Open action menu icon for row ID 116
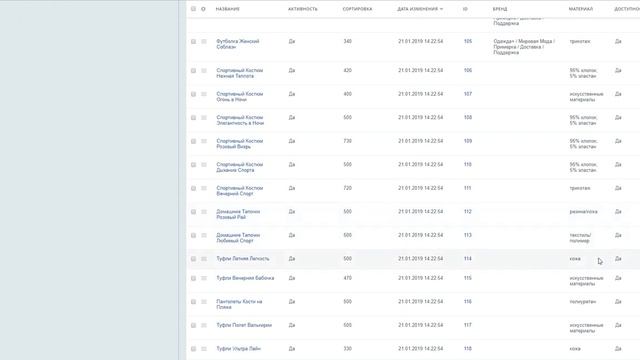The height and width of the screenshot is (360, 640). pyautogui.click(x=204, y=302)
